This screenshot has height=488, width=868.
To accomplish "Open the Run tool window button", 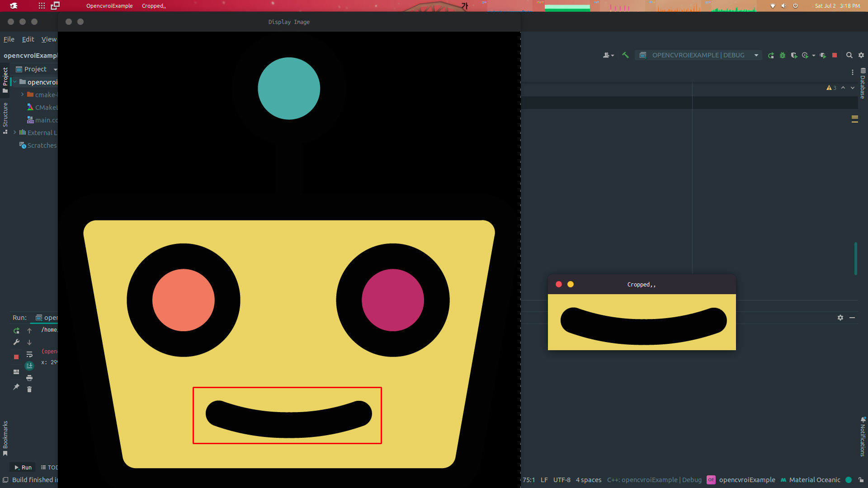I will tap(23, 467).
